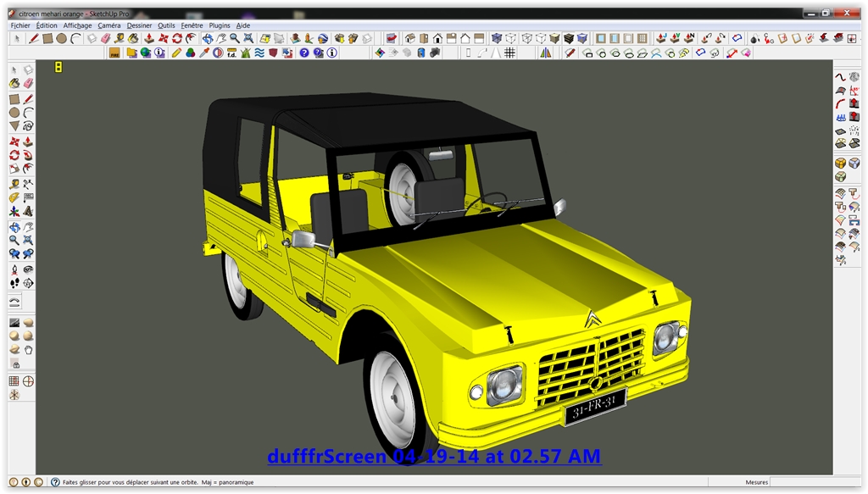Select the Look Around eye tool
Screen dimensions: 868x494
28,269
